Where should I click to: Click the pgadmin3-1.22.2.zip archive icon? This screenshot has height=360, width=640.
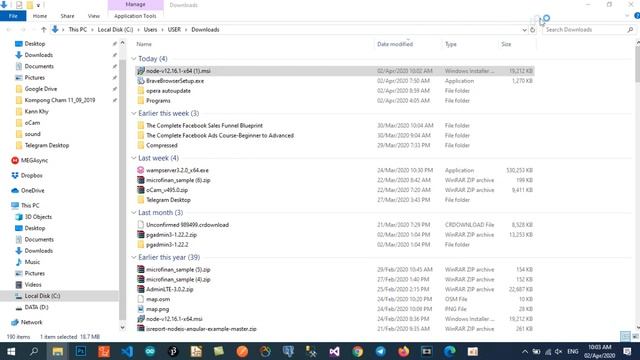(x=140, y=235)
